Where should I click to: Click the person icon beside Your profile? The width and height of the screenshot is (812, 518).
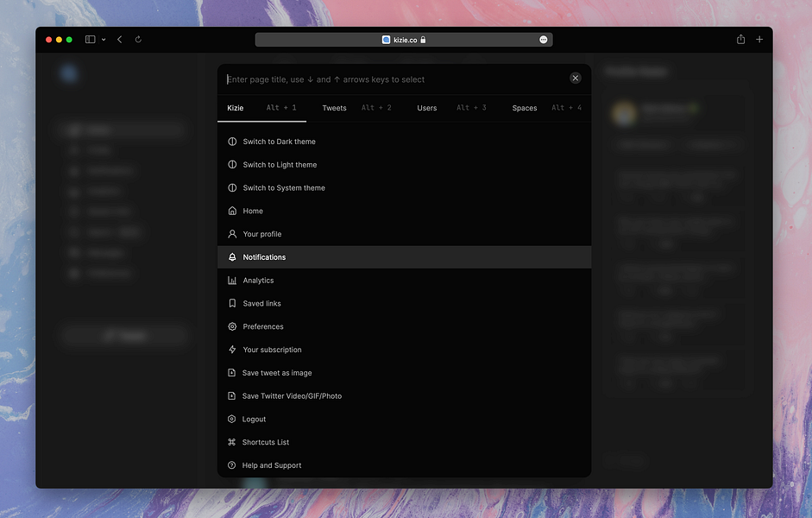pyautogui.click(x=232, y=234)
